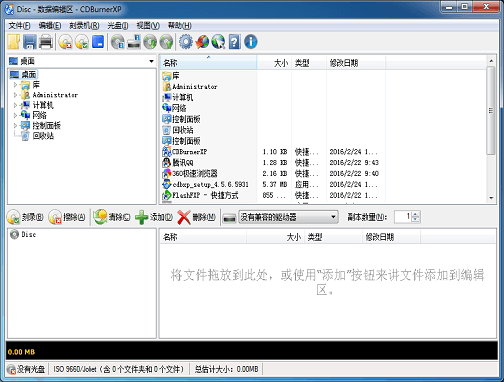The height and width of the screenshot is (382, 504).
Task: Click the first green arrow disc icon
Action: pyautogui.click(x=150, y=42)
